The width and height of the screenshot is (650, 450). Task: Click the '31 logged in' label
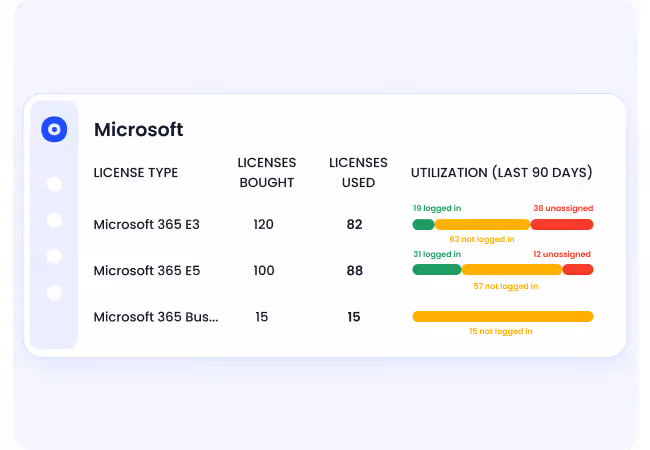coord(437,254)
